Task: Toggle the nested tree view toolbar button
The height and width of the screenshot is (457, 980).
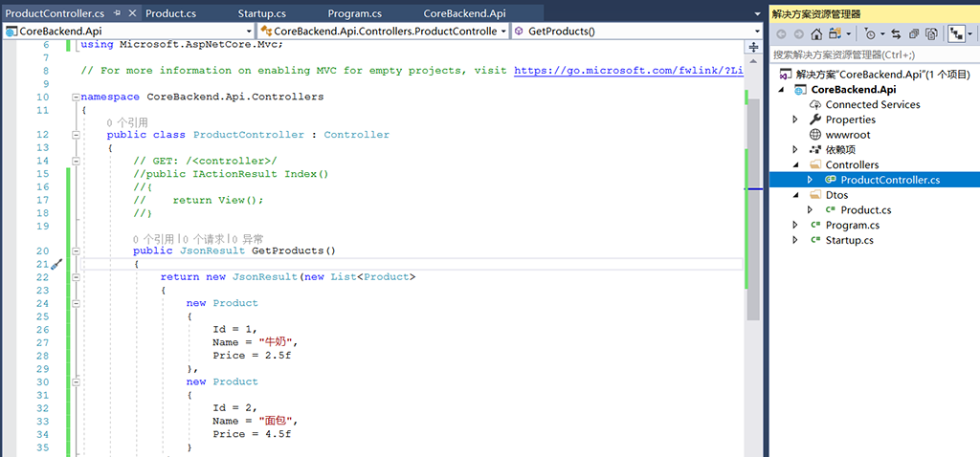Action: click(956, 33)
